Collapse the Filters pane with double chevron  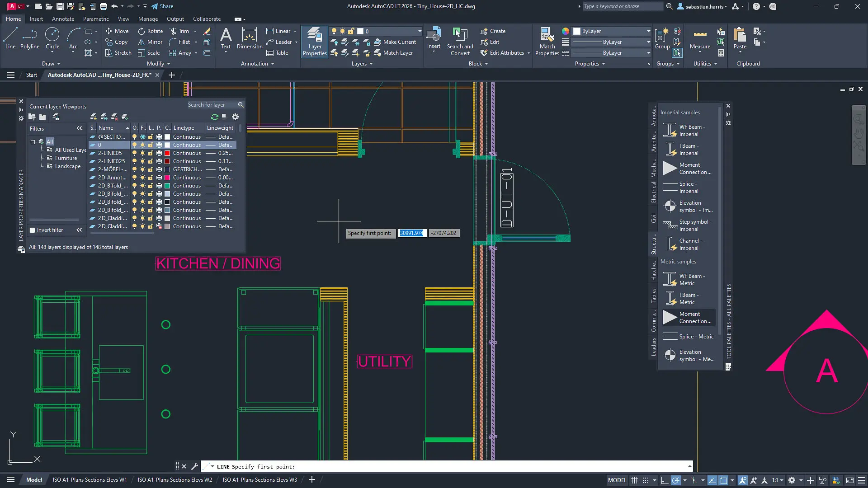pyautogui.click(x=79, y=128)
